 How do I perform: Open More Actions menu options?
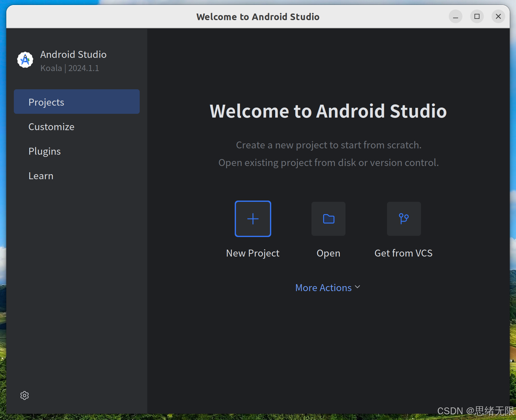click(x=323, y=287)
